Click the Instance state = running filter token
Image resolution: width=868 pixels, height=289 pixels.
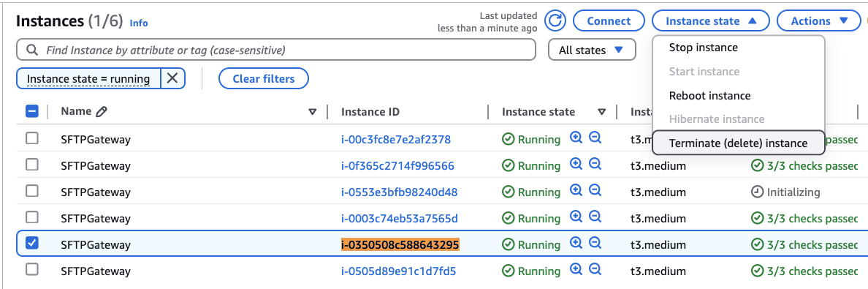(x=88, y=79)
